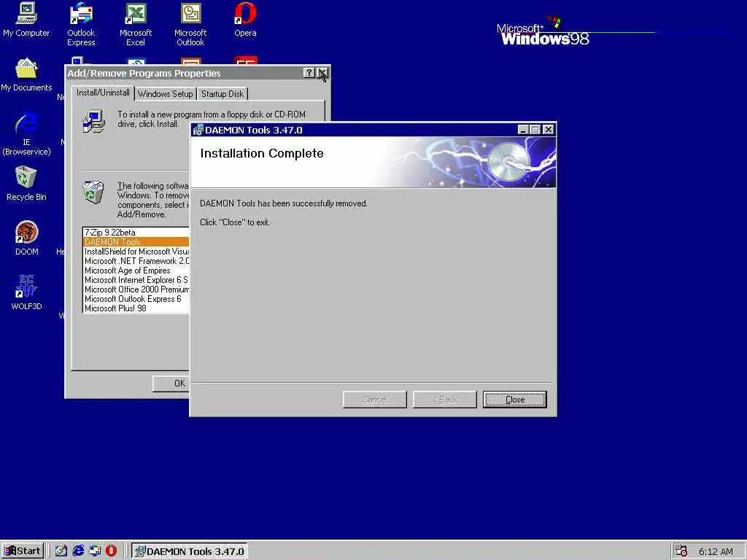The width and height of the screenshot is (747, 560).
Task: Close Add/Remove Programs Properties dialog
Action: (x=322, y=73)
